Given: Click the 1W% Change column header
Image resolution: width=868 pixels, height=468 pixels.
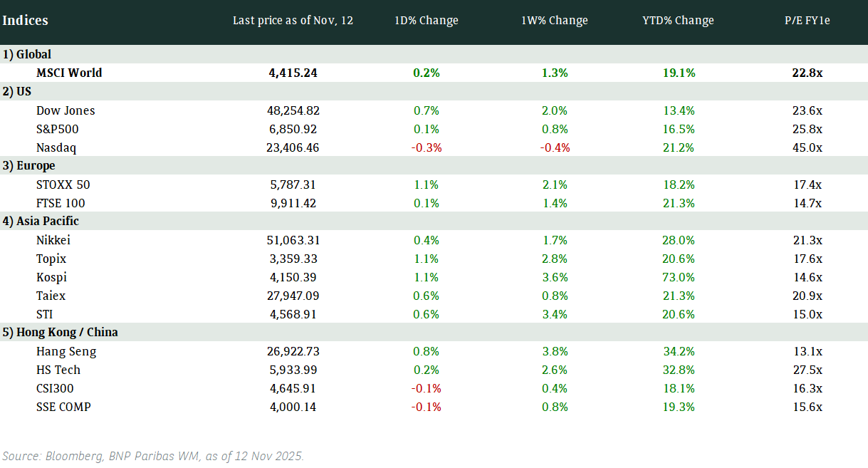Looking at the screenshot, I should pyautogui.click(x=555, y=21).
